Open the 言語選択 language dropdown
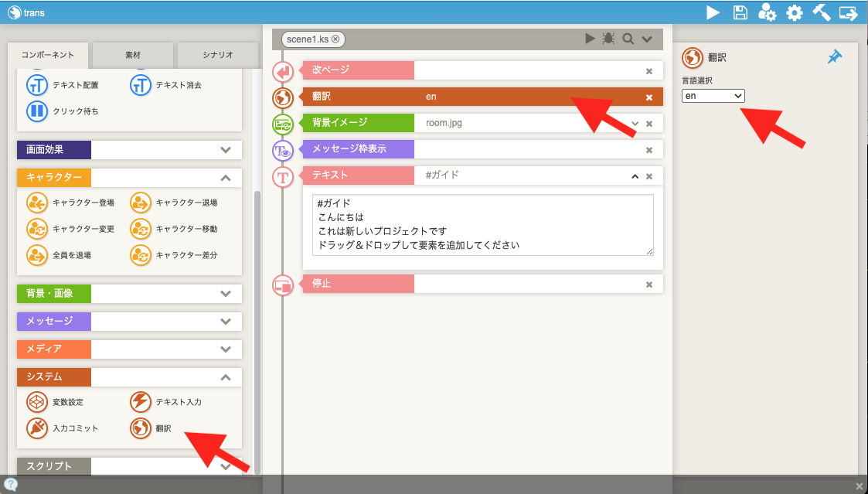 (713, 95)
